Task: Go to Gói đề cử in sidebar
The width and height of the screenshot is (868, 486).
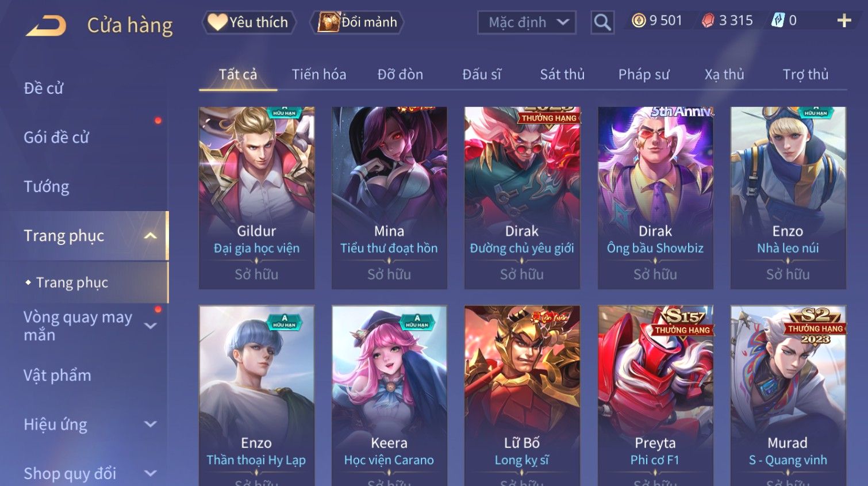Action: coord(56,137)
